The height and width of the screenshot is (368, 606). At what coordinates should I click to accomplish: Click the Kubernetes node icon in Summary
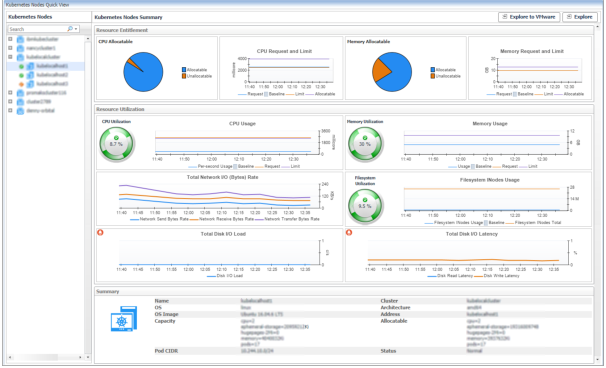(124, 319)
